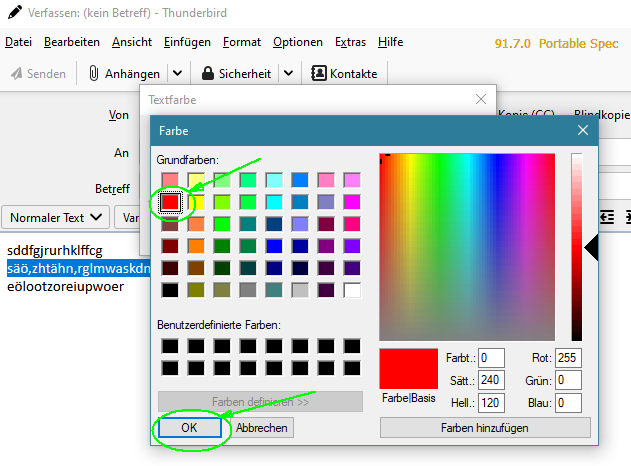Pick the white basic color swatch
This screenshot has height=466, width=631.
351,290
